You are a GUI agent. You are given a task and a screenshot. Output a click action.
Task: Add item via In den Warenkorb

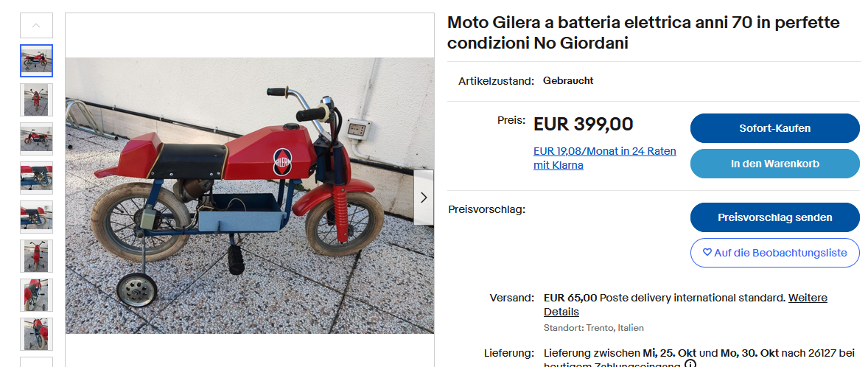[x=774, y=164]
